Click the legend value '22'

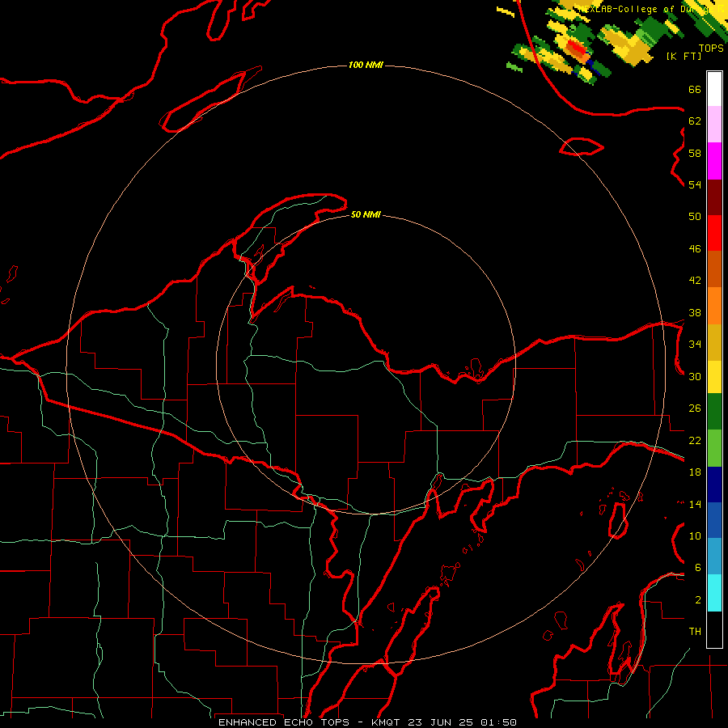click(x=695, y=440)
